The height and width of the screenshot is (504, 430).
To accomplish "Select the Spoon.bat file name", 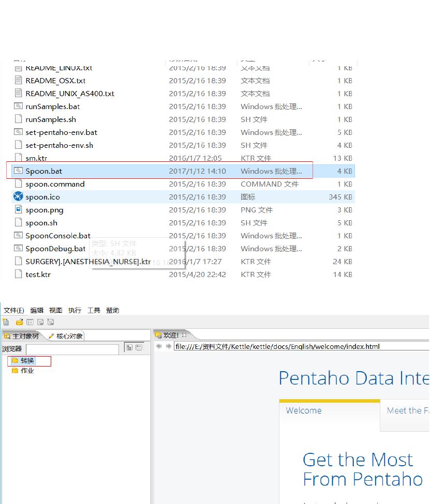I will coord(44,171).
